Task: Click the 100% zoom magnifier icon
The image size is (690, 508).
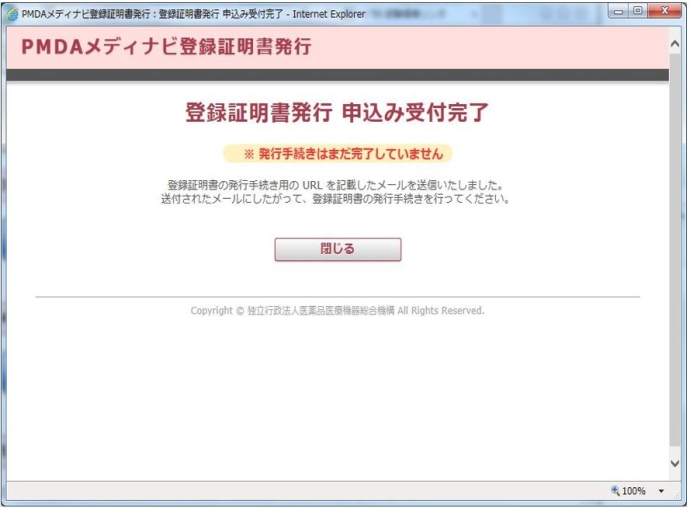Action: (x=615, y=490)
